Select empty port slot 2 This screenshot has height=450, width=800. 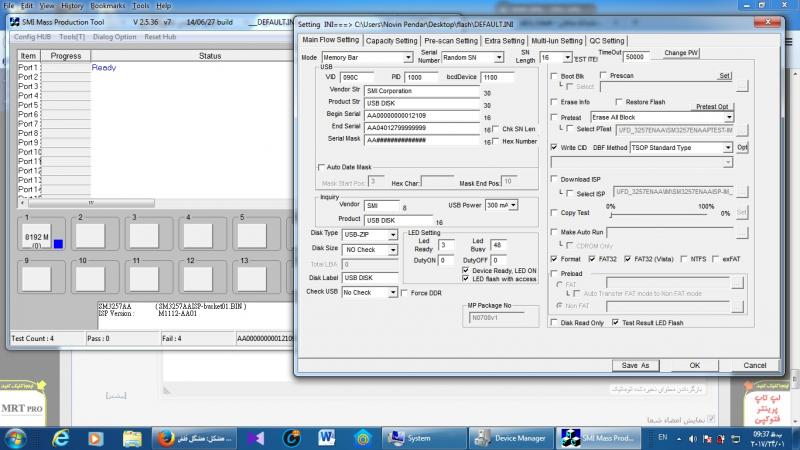pos(90,236)
